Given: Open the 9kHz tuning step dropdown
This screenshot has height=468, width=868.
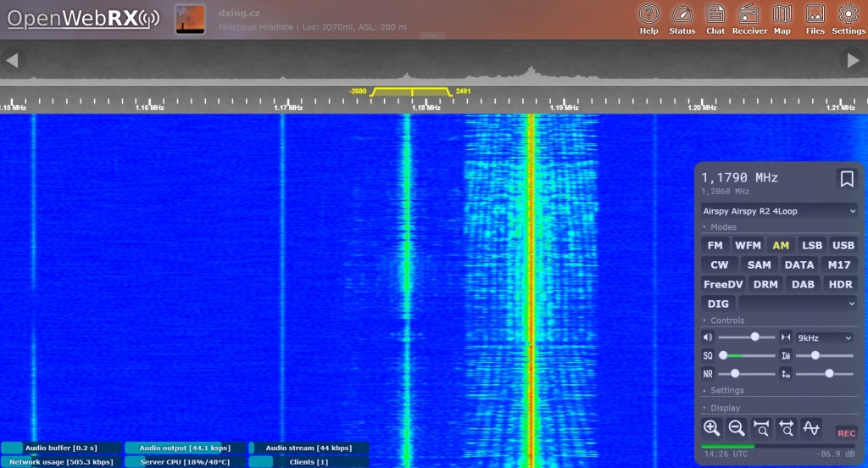Looking at the screenshot, I should (x=825, y=337).
